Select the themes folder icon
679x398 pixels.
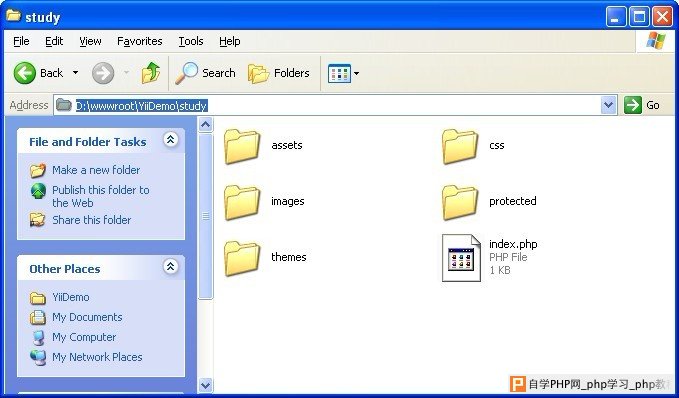click(242, 258)
